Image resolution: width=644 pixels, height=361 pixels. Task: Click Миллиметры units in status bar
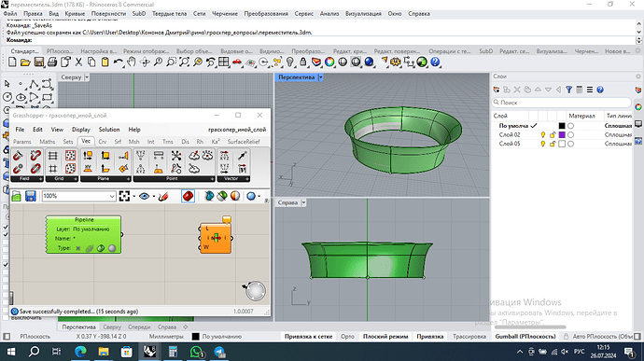(x=166, y=337)
